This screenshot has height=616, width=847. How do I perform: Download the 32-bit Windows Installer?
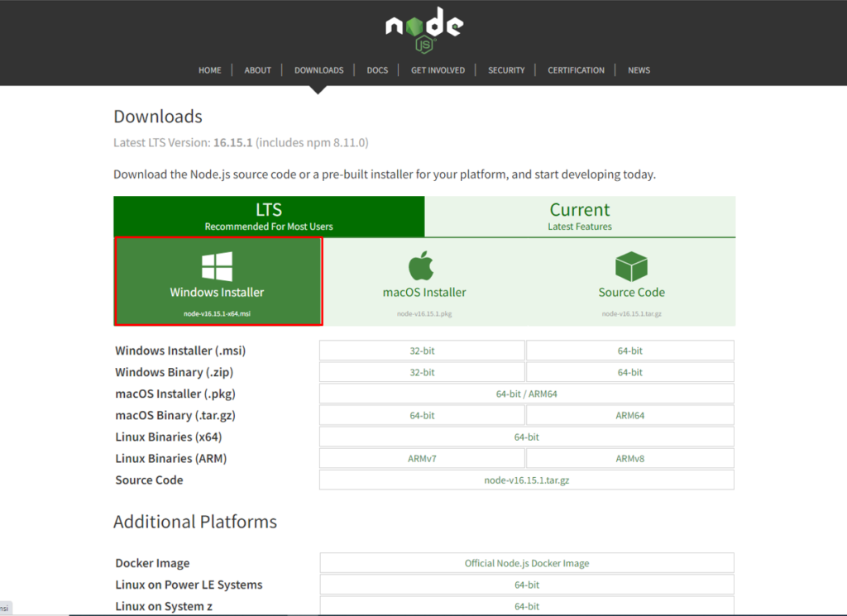tap(422, 350)
